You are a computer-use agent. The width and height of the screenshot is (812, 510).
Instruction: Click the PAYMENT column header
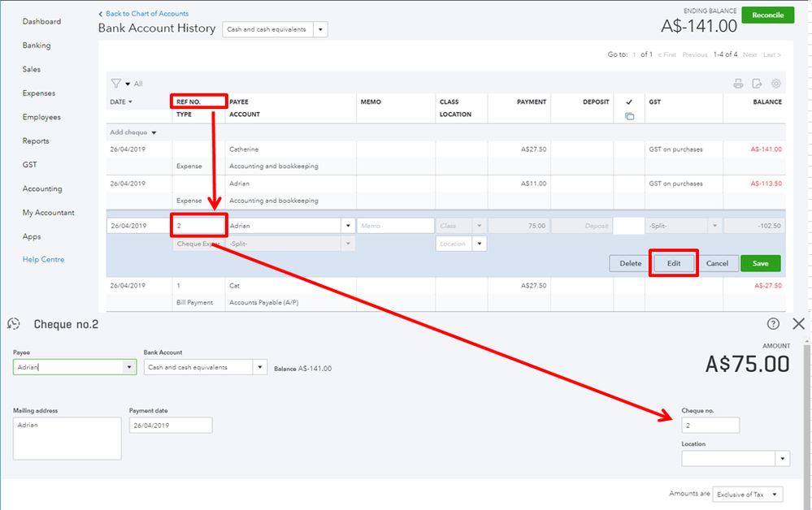(x=532, y=102)
